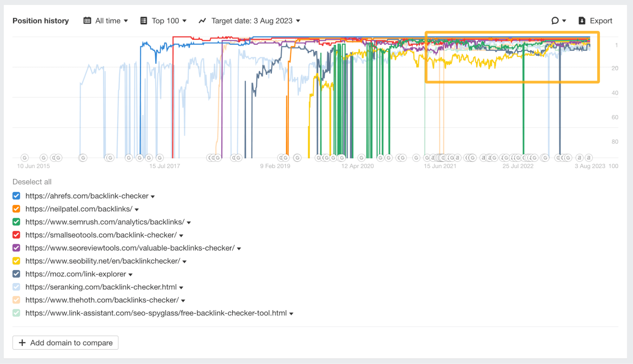Click the Add domain to compare button

click(65, 342)
